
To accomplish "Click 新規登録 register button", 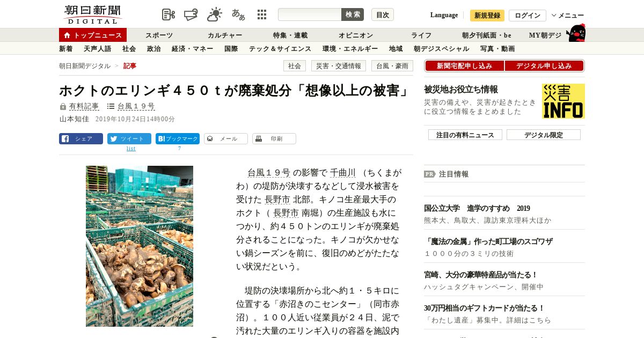I will (x=487, y=15).
